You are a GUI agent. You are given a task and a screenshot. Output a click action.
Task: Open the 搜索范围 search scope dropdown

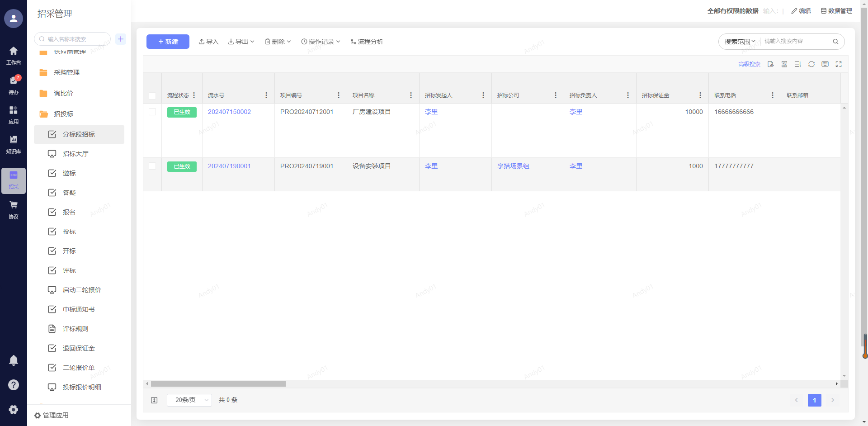[740, 42]
